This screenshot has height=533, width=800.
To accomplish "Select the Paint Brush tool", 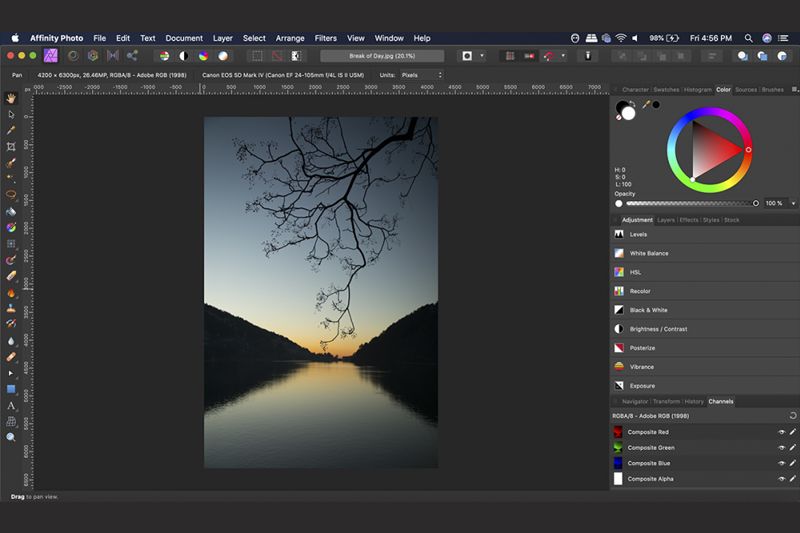I will pyautogui.click(x=11, y=260).
